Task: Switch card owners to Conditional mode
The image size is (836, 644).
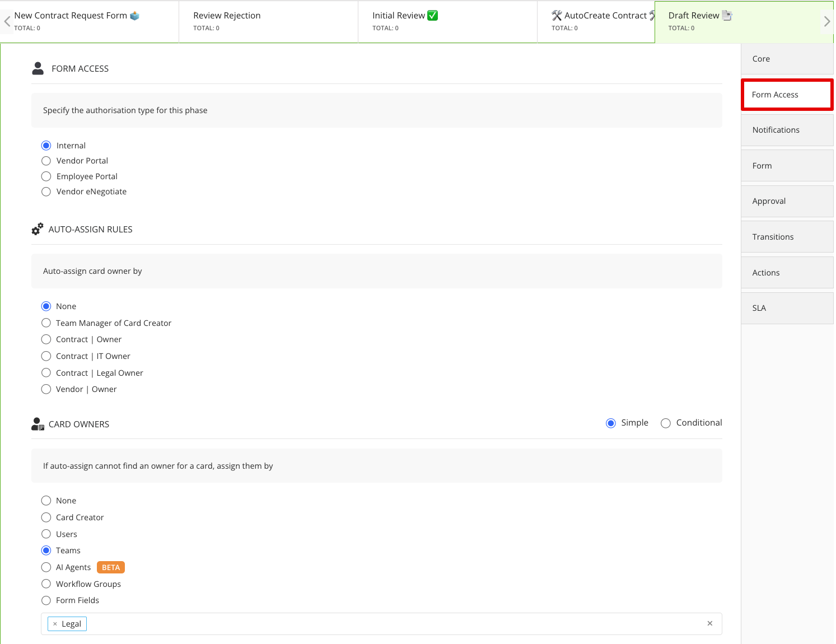Action: [x=666, y=423]
